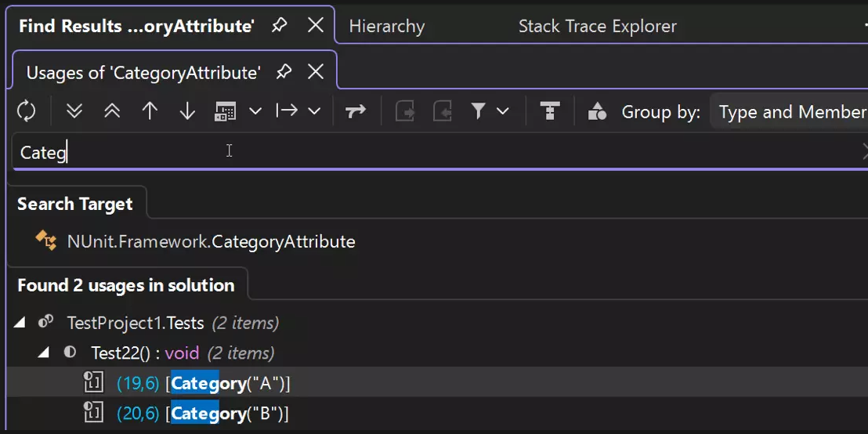Switch to the Stack Trace Explorer tab
The height and width of the screenshot is (434, 868).
(x=597, y=27)
